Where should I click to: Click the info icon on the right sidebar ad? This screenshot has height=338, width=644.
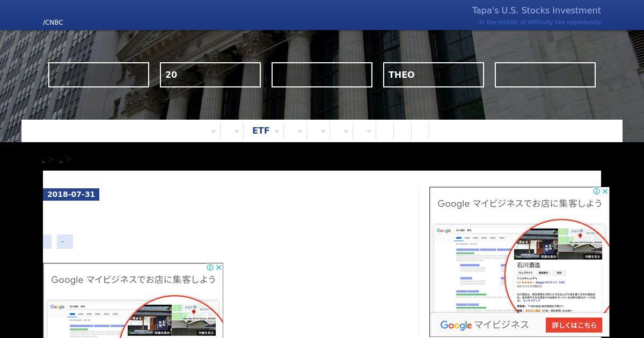(596, 192)
